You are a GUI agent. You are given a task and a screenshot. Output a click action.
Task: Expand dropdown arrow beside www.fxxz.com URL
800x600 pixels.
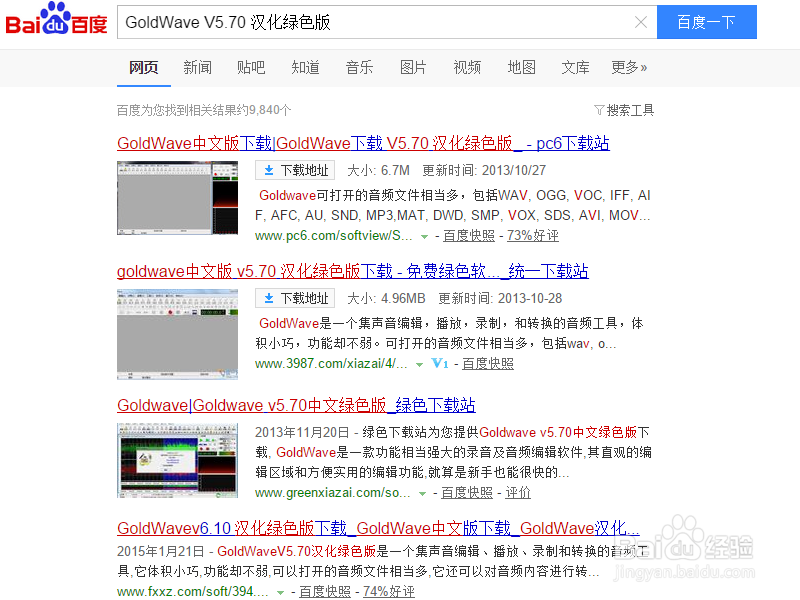[x=280, y=592]
